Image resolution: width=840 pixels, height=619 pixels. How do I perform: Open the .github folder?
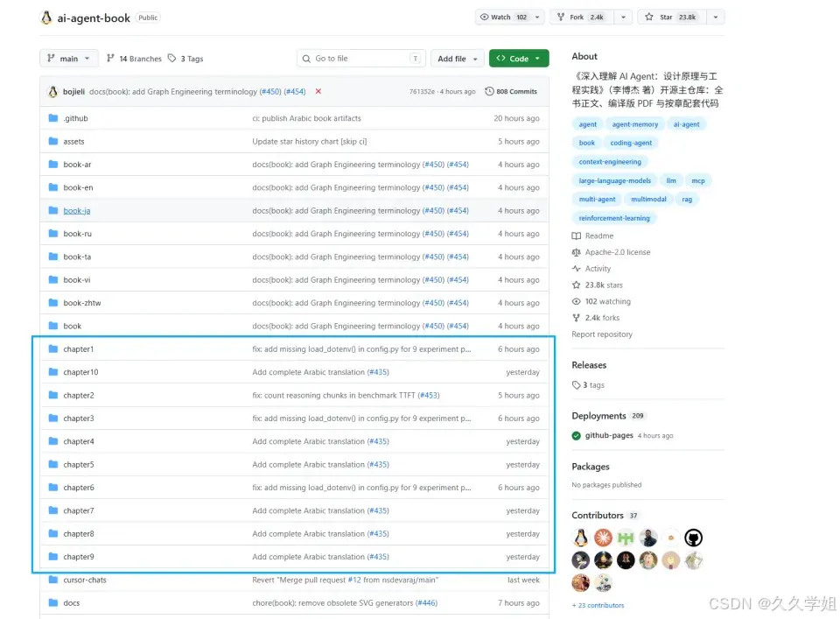click(x=75, y=118)
